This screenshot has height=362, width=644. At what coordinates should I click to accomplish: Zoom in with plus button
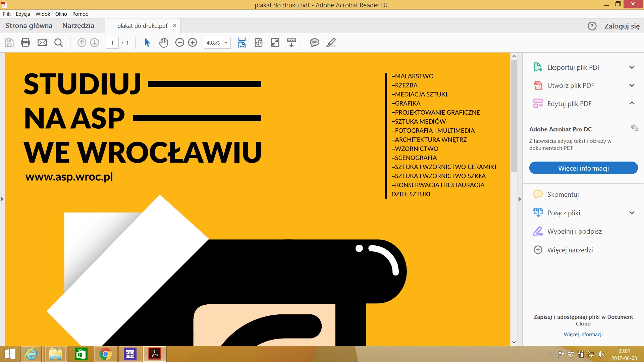pyautogui.click(x=193, y=43)
